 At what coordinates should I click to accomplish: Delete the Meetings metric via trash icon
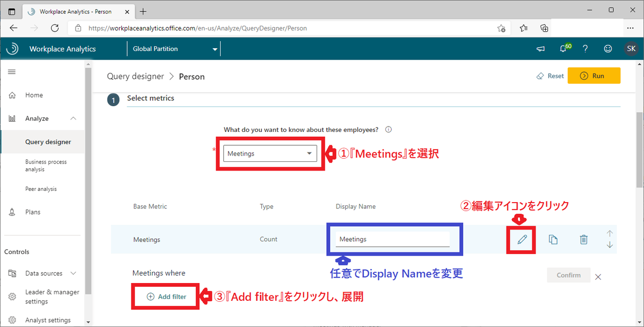(x=584, y=240)
